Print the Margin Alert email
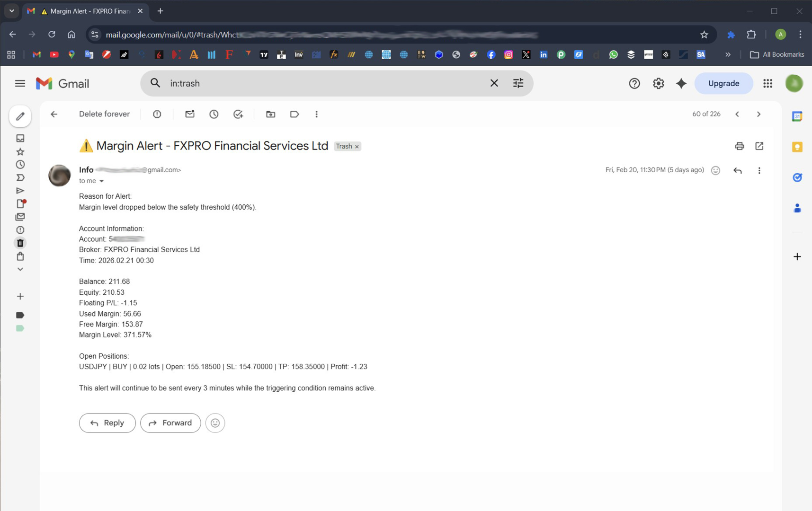This screenshot has width=812, height=511. point(740,146)
